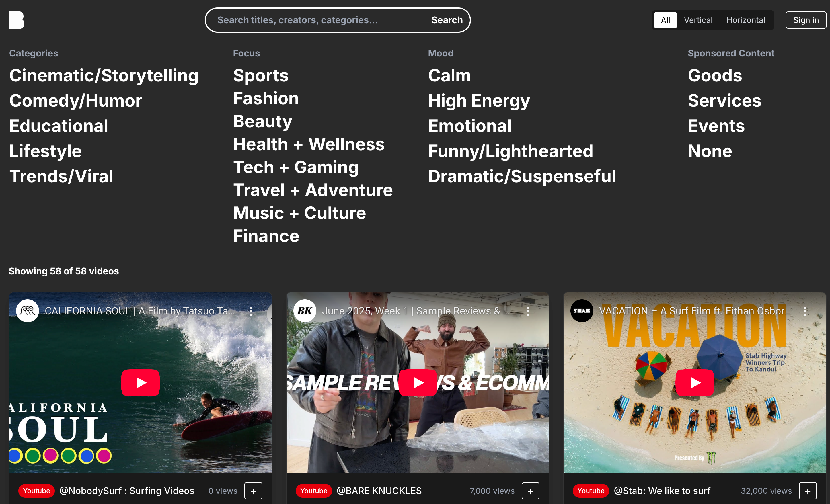The width and height of the screenshot is (830, 504).
Task: Click the Sign in button
Action: pos(806,20)
